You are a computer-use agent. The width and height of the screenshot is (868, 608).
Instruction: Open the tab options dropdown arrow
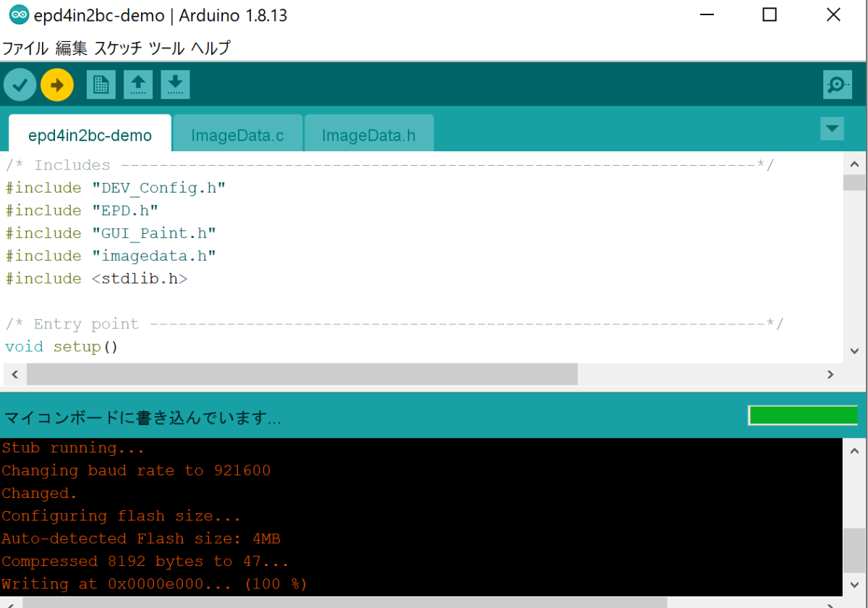click(832, 129)
